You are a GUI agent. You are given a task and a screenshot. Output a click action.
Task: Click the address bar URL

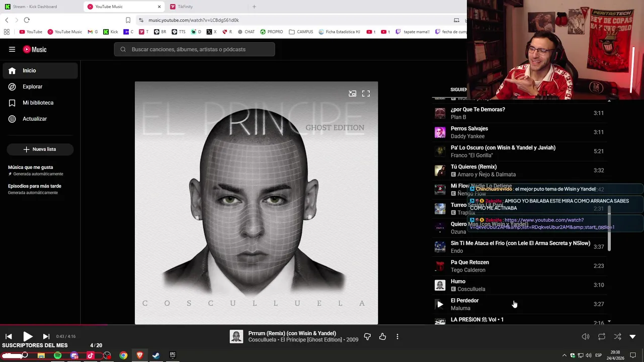click(194, 20)
